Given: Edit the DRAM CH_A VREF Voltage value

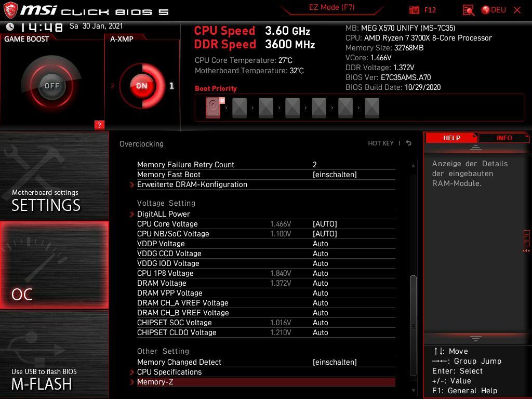Looking at the screenshot, I should tap(320, 303).
